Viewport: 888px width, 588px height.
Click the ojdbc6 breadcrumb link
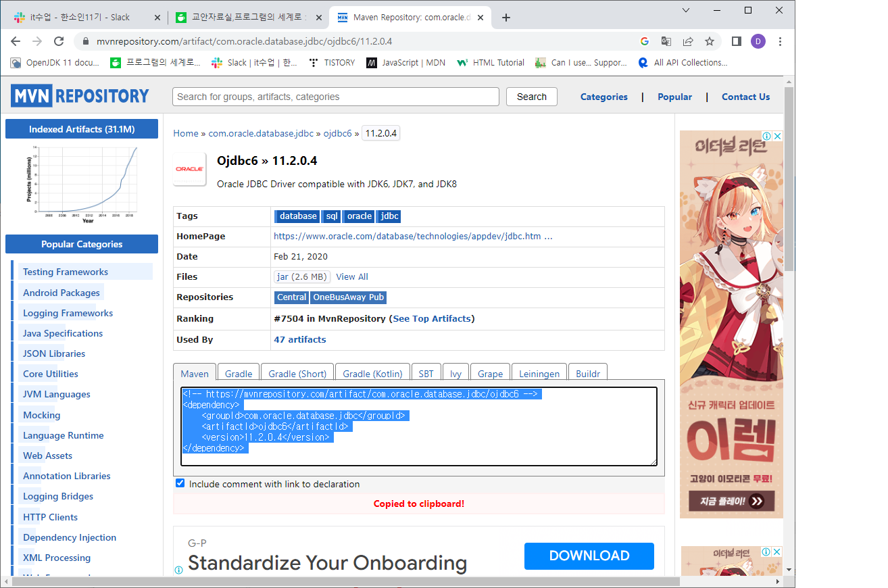click(338, 133)
